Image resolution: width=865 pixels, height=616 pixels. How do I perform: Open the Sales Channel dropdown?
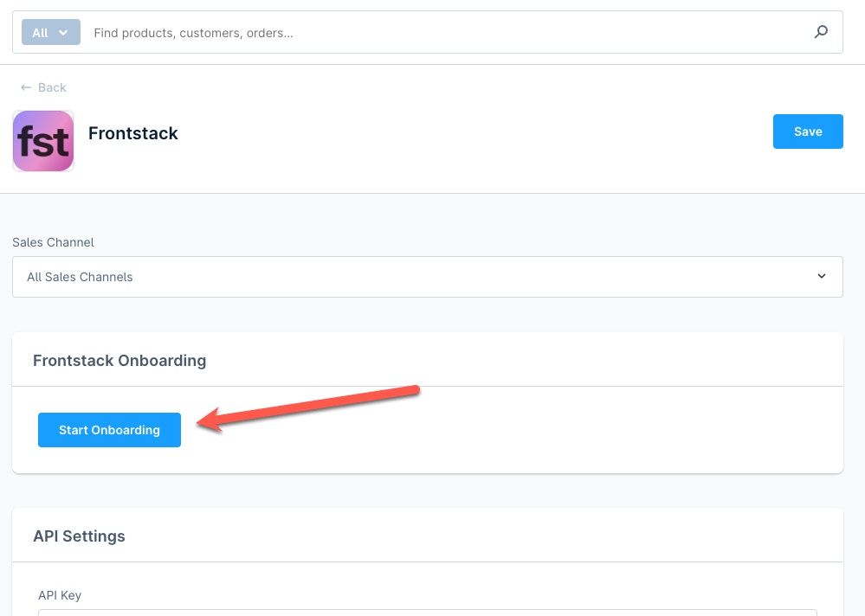click(x=427, y=276)
